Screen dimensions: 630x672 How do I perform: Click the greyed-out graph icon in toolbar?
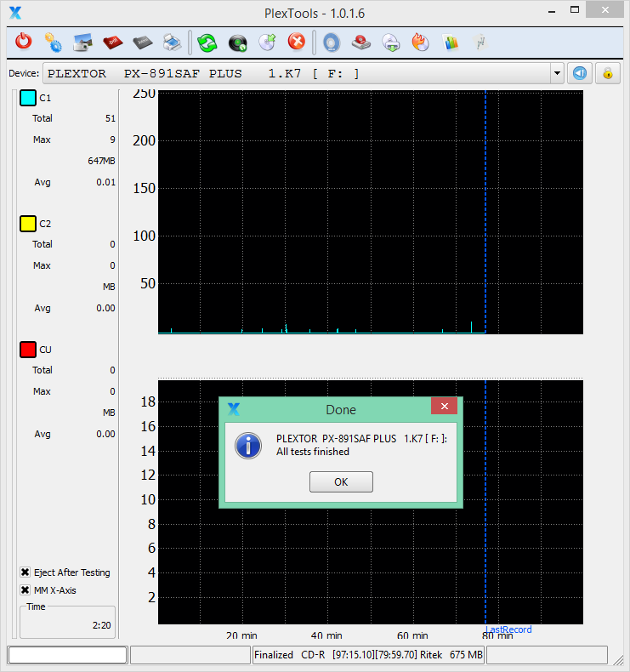click(x=480, y=43)
